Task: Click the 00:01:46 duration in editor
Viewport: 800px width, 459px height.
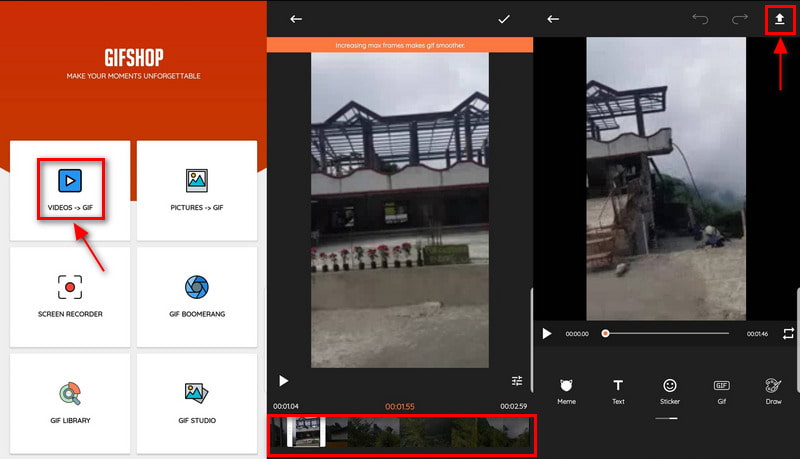Action: [x=757, y=334]
